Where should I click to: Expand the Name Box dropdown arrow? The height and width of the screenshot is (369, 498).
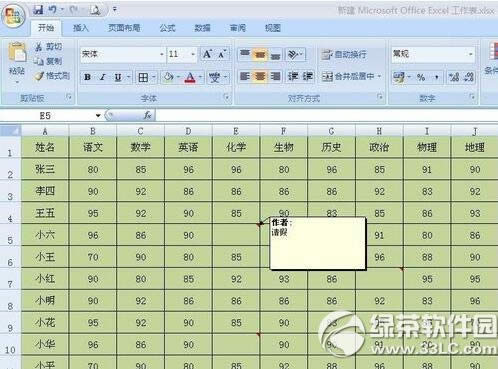click(98, 115)
